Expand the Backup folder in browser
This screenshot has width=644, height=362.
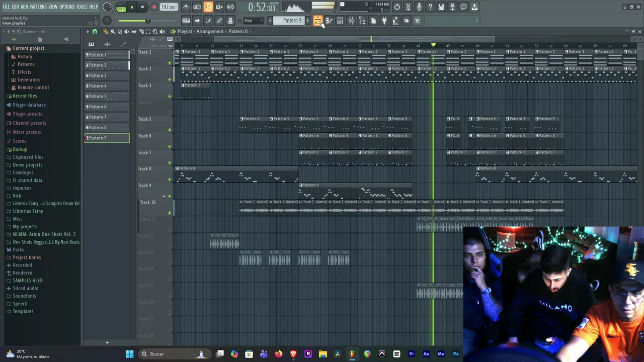pyautogui.click(x=20, y=149)
